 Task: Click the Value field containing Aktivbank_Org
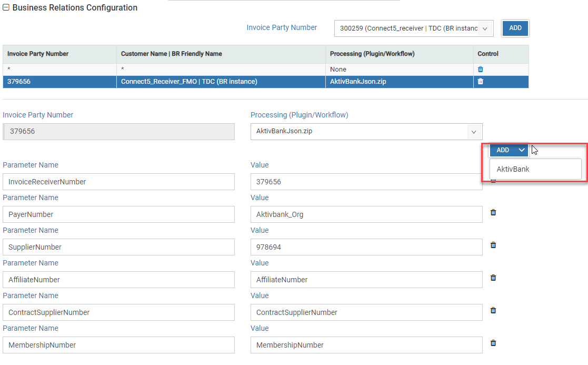coord(366,214)
